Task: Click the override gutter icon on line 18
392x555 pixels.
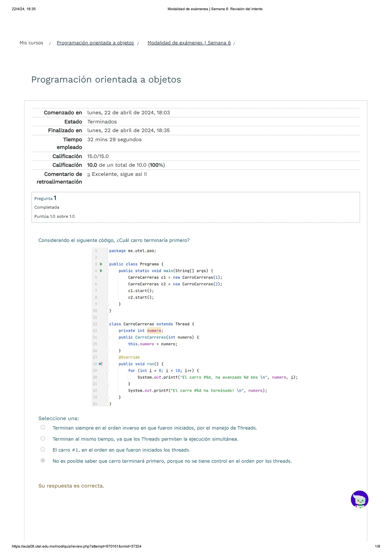Action: [x=101, y=364]
